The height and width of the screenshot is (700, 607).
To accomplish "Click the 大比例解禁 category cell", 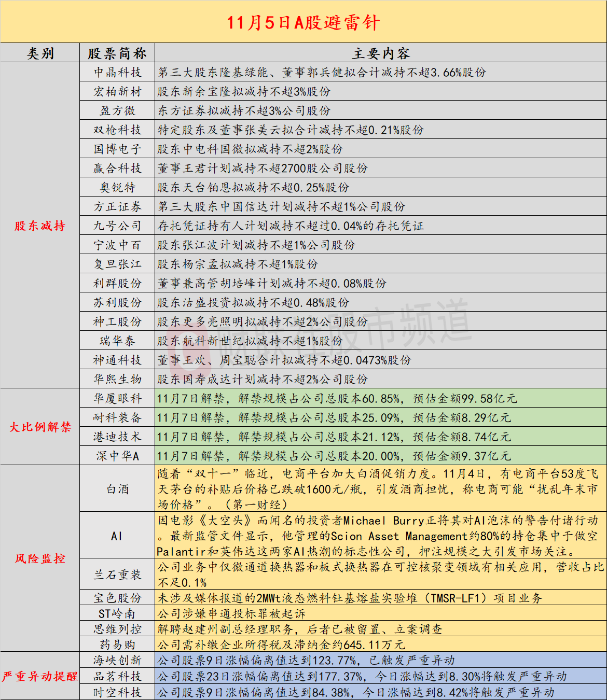I will [40, 427].
